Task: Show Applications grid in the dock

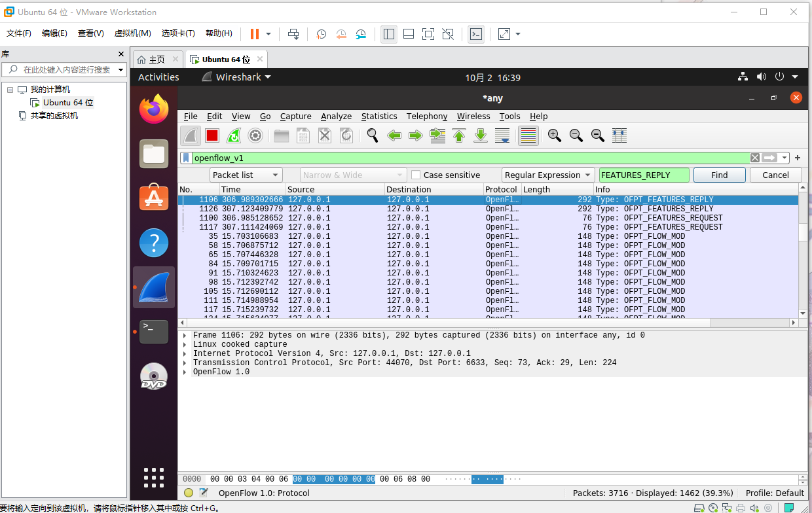Action: pos(154,477)
